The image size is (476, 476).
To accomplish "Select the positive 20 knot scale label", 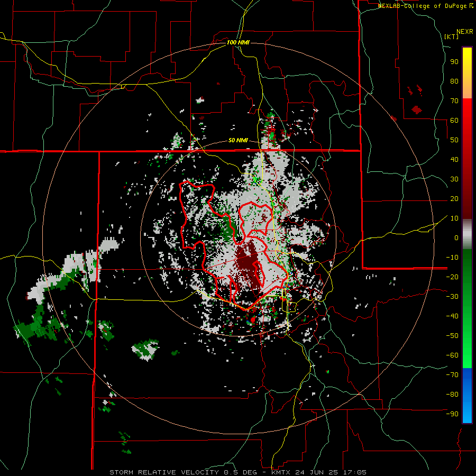I will coord(454,199).
